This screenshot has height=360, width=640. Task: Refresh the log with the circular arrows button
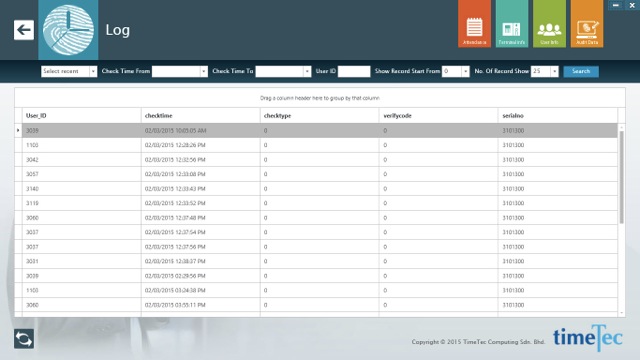[x=24, y=339]
